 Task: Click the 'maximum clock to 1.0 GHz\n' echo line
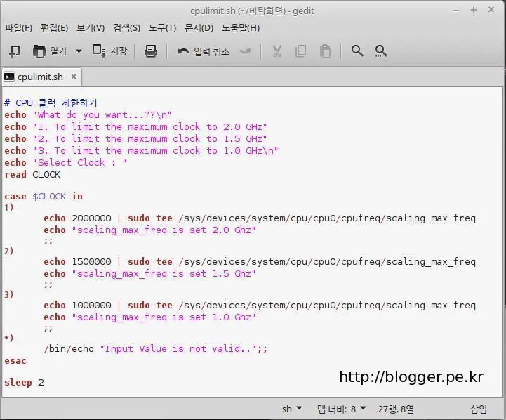[141, 151]
